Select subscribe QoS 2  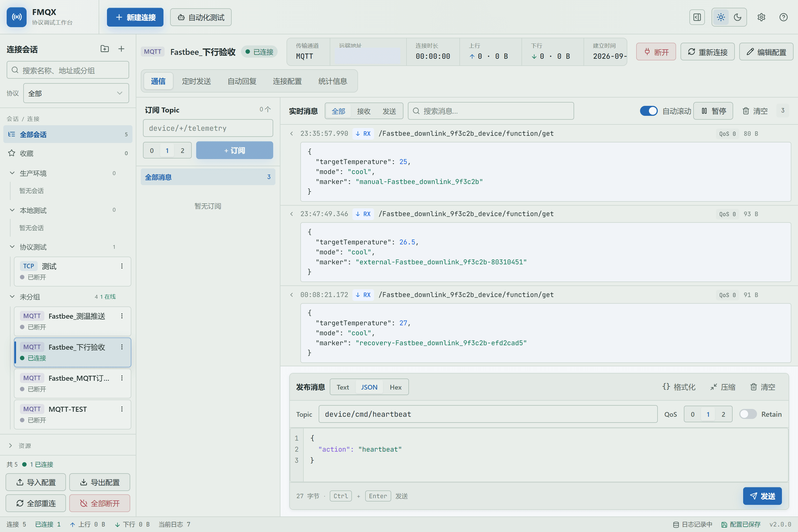click(x=183, y=150)
